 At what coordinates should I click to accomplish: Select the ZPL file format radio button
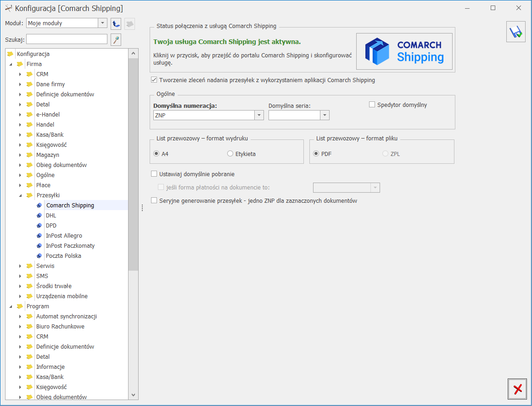pyautogui.click(x=385, y=154)
